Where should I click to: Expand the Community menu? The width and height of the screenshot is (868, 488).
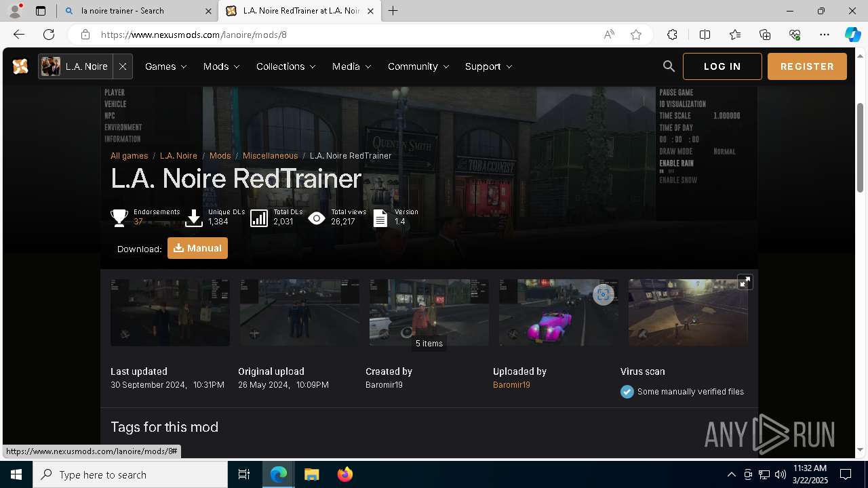tap(418, 66)
